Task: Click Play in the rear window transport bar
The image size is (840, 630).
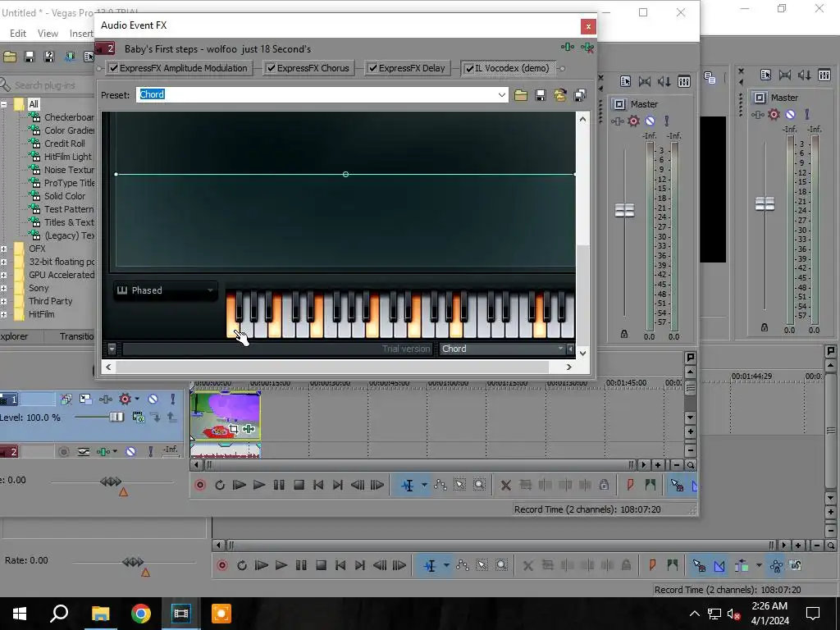Action: click(281, 566)
